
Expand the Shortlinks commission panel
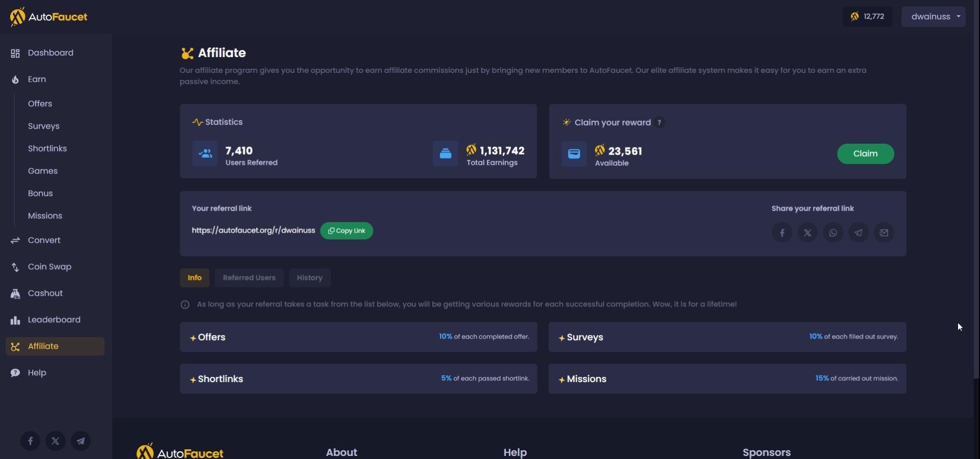tap(358, 379)
